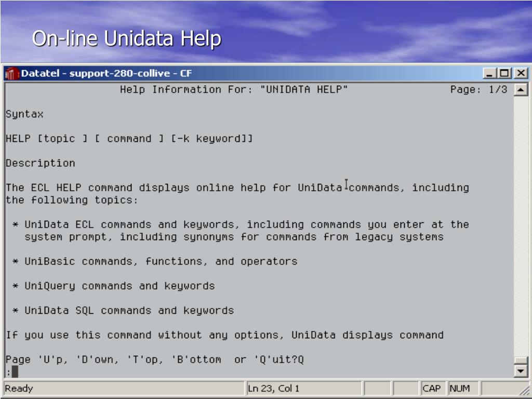Click the Datatel application icon in title bar

[x=11, y=73]
